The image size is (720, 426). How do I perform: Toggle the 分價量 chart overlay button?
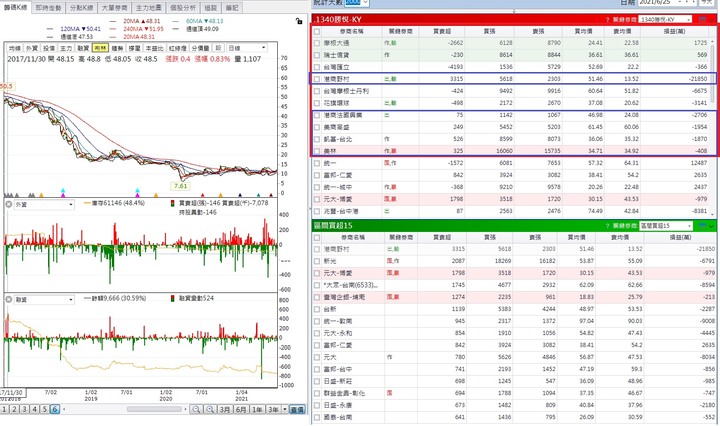click(x=200, y=48)
